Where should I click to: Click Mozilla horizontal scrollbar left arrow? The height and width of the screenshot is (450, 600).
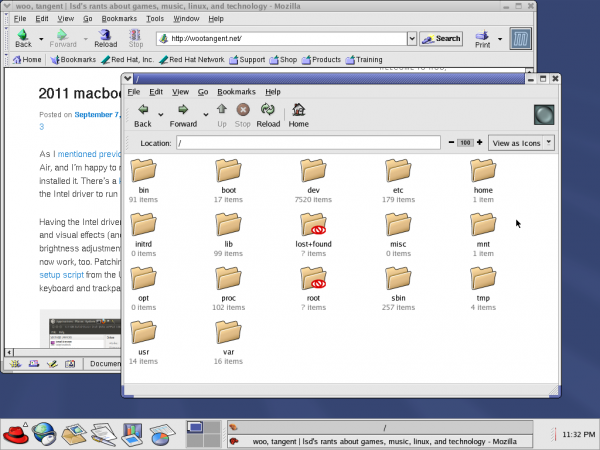pos(9,352)
